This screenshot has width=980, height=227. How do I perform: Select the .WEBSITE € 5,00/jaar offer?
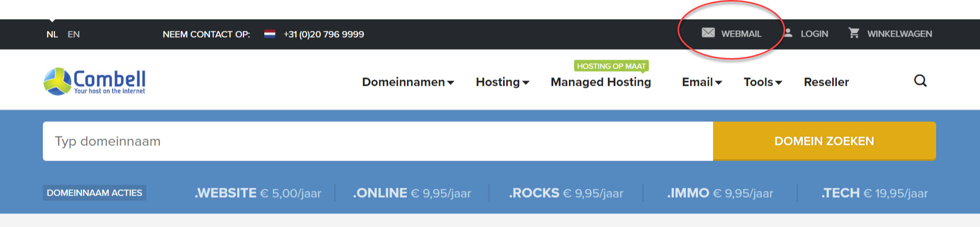[258, 193]
